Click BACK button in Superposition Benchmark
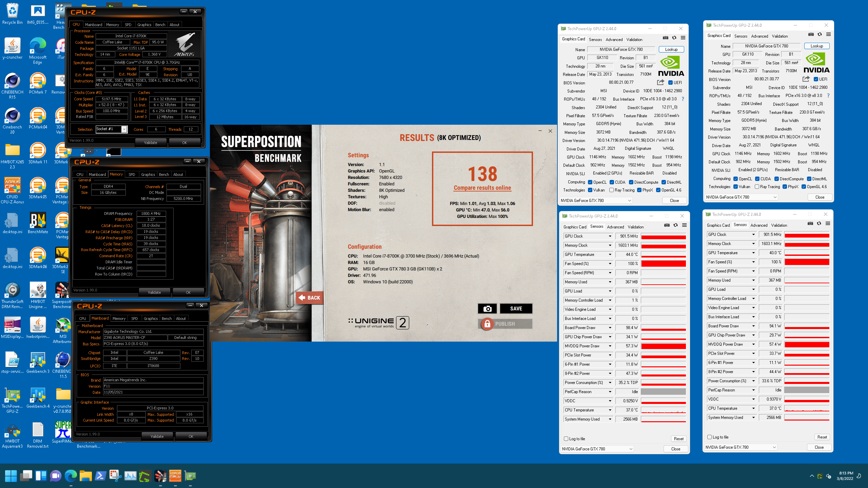This screenshot has height=488, width=868. [x=309, y=298]
